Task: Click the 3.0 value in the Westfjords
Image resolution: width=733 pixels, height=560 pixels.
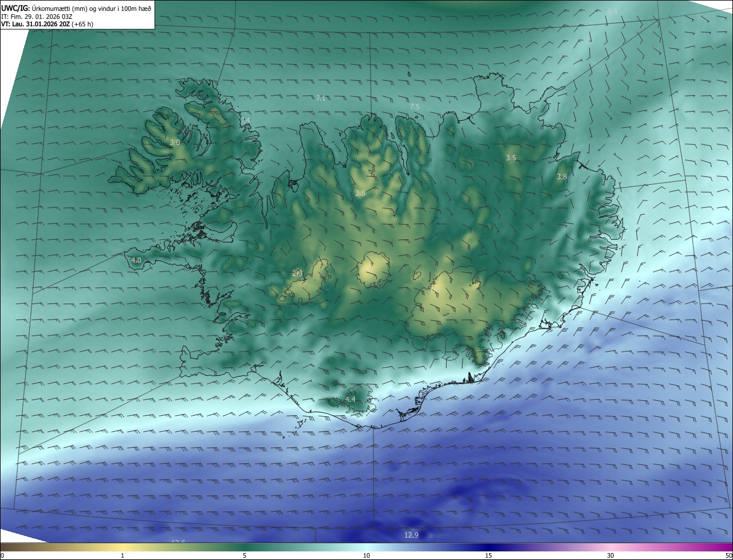Action: pyautogui.click(x=175, y=142)
